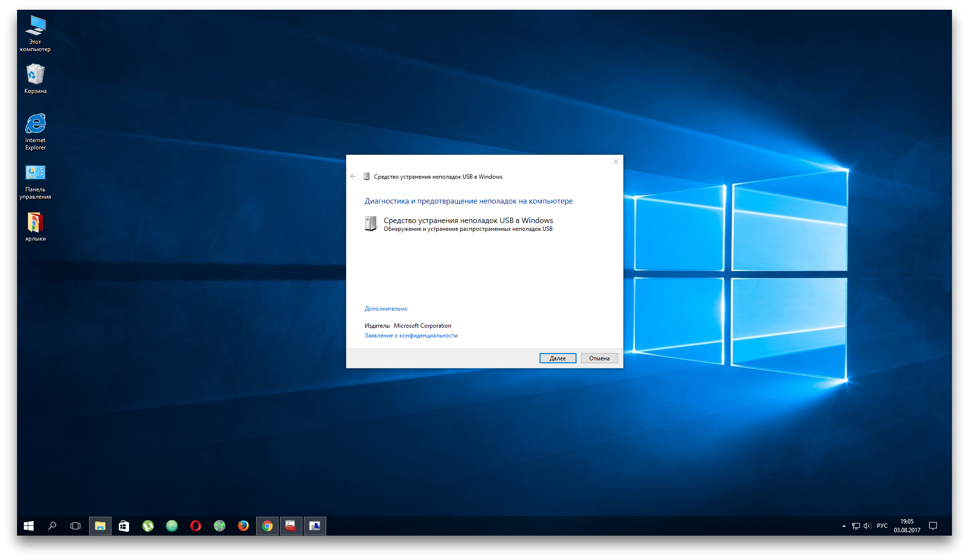Click the red toolbox taskbar icon
969x560 pixels.
pos(291,526)
